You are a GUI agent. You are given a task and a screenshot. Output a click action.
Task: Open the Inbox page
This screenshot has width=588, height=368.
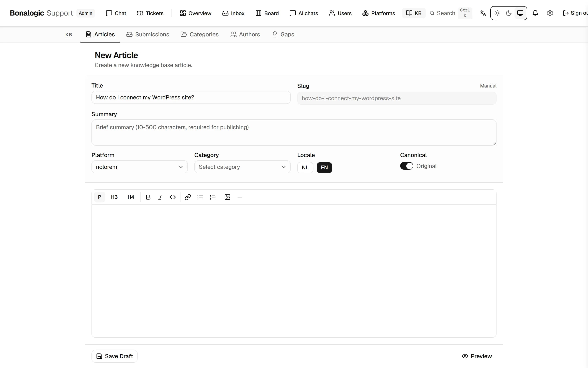pyautogui.click(x=233, y=13)
